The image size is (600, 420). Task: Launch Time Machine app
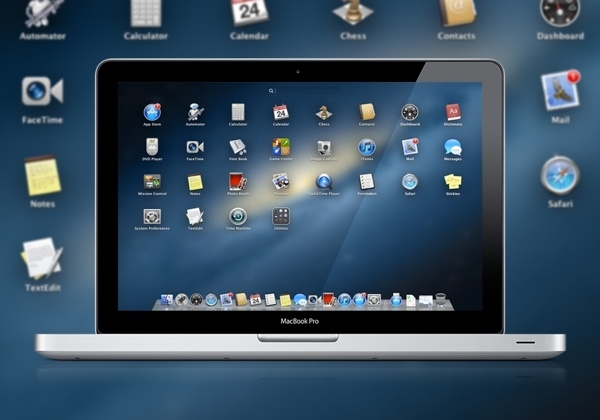click(x=238, y=217)
